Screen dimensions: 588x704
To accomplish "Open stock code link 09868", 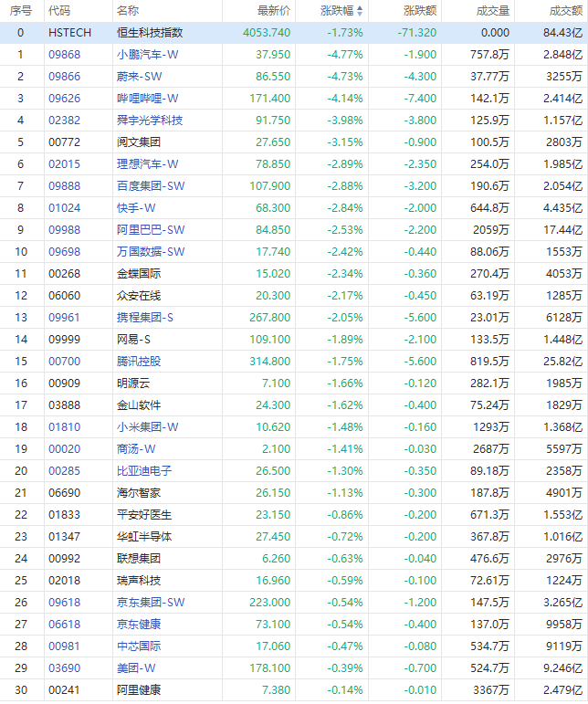I will [x=64, y=55].
